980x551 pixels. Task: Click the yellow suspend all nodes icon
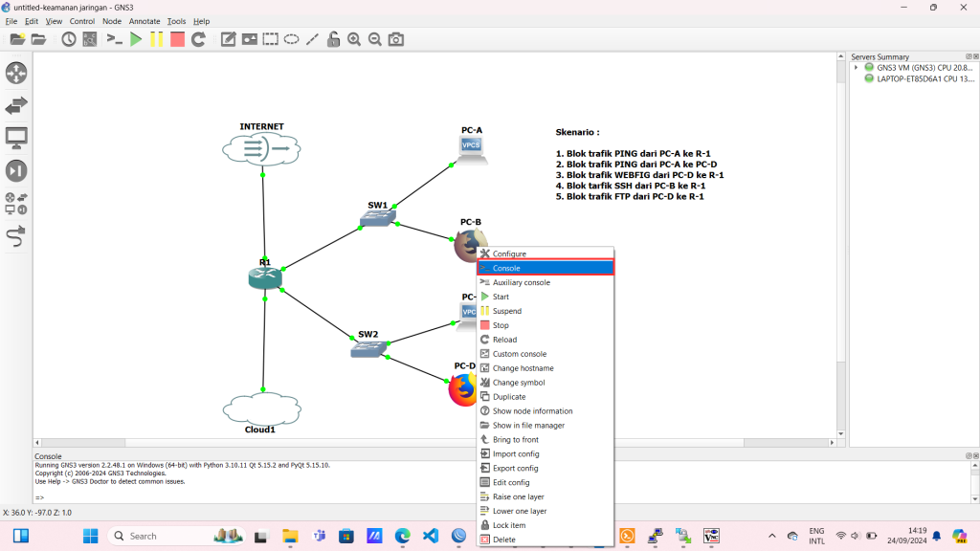[156, 39]
